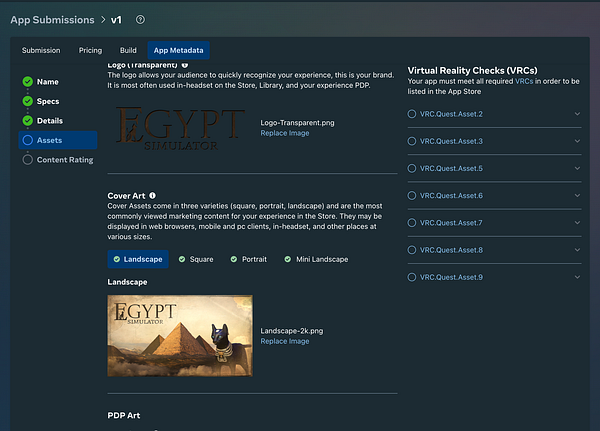Open the VRC.Quest.Asset.7 link

(x=451, y=223)
